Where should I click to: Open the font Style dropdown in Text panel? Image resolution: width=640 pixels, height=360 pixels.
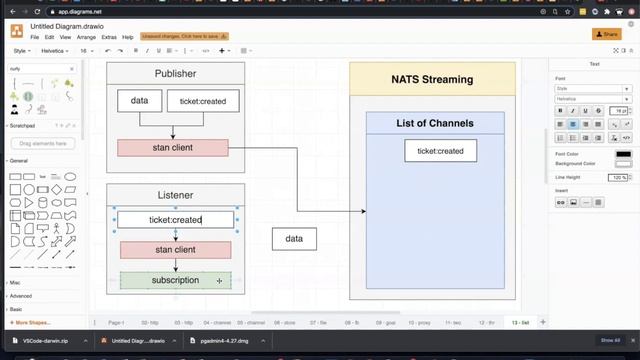593,89
